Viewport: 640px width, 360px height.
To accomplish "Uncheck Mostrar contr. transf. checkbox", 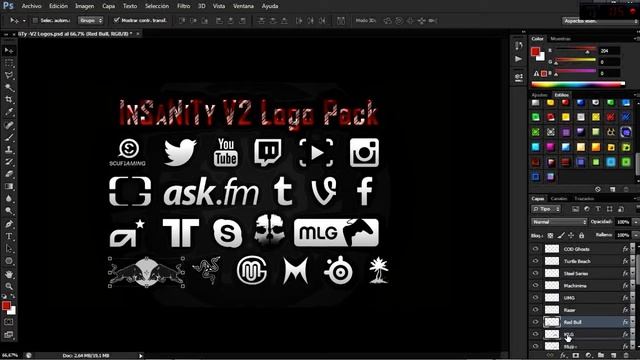I will [116, 20].
